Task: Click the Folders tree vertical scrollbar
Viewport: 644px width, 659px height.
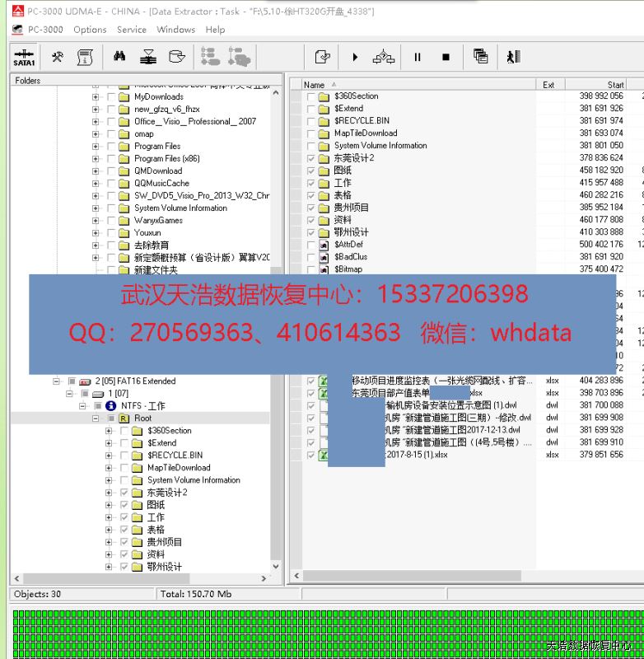Action: pos(276,329)
